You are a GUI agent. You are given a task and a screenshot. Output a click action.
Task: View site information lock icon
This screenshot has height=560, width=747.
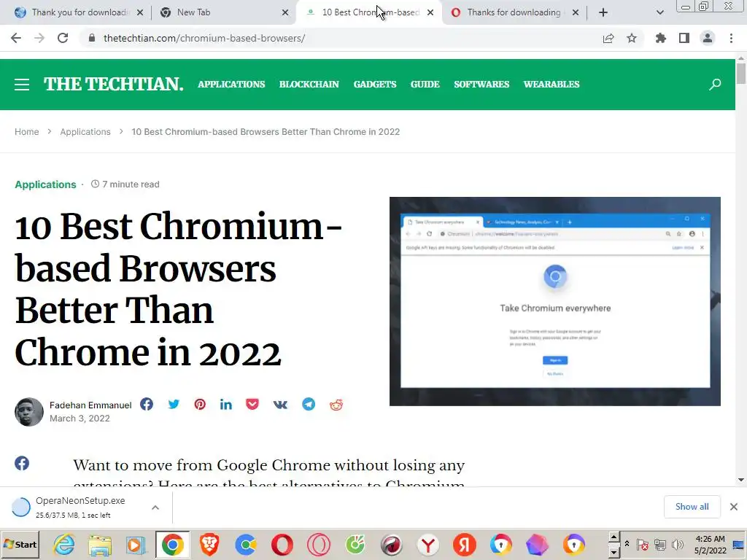(x=92, y=38)
